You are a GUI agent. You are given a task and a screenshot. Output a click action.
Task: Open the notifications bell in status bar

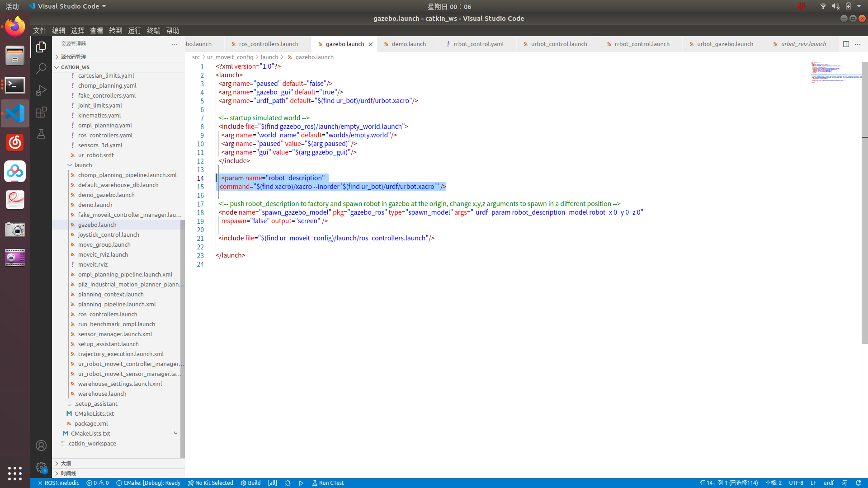[858, 483]
